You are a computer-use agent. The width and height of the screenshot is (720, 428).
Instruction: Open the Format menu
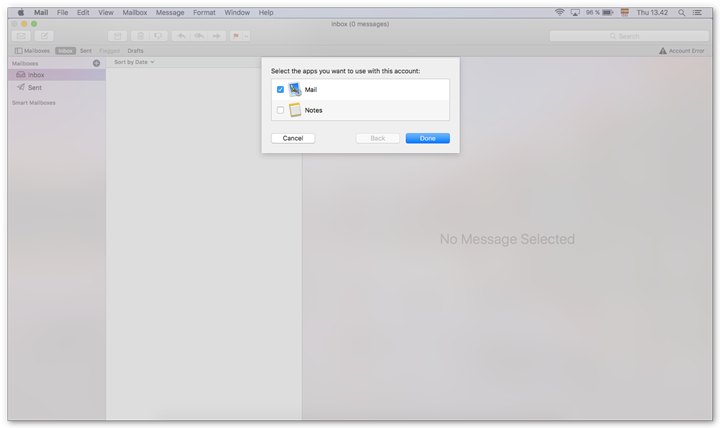(x=204, y=12)
